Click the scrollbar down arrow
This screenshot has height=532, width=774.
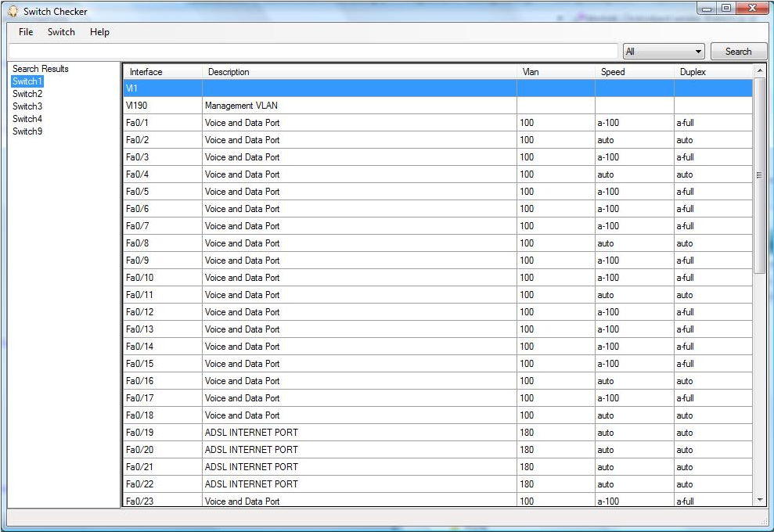[x=760, y=499]
